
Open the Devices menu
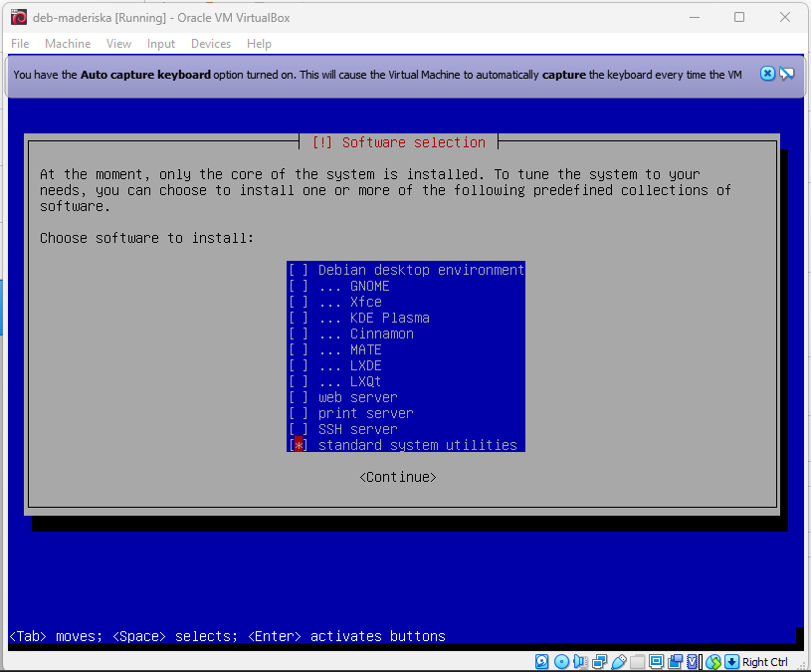211,44
